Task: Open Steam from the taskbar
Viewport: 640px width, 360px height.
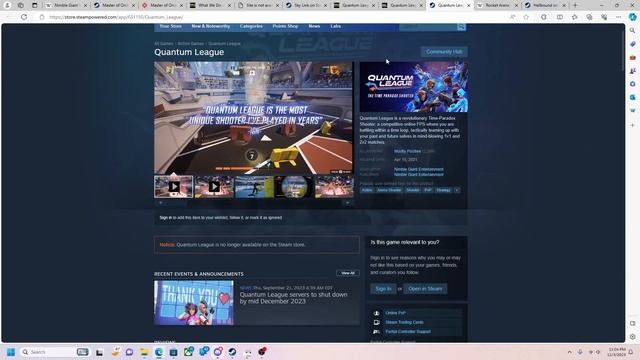Action: [232, 352]
